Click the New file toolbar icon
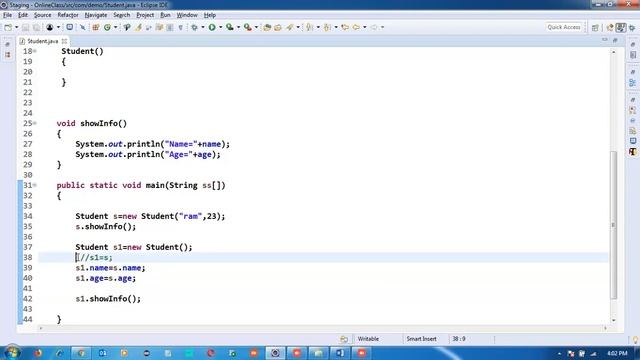 pyautogui.click(x=8, y=27)
